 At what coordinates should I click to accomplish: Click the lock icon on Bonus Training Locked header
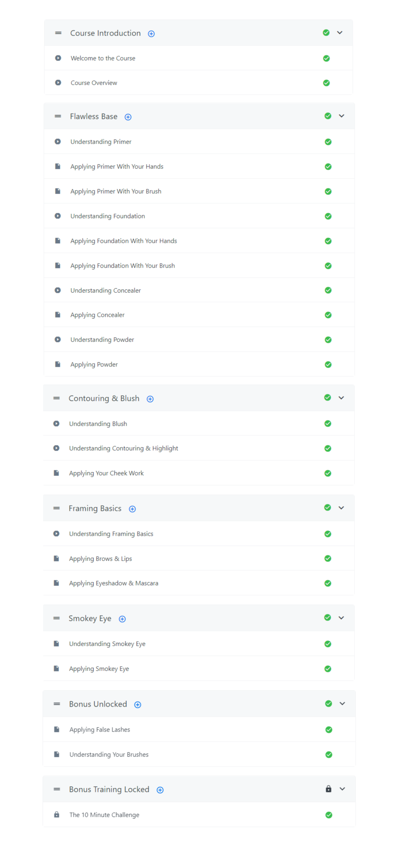[328, 789]
